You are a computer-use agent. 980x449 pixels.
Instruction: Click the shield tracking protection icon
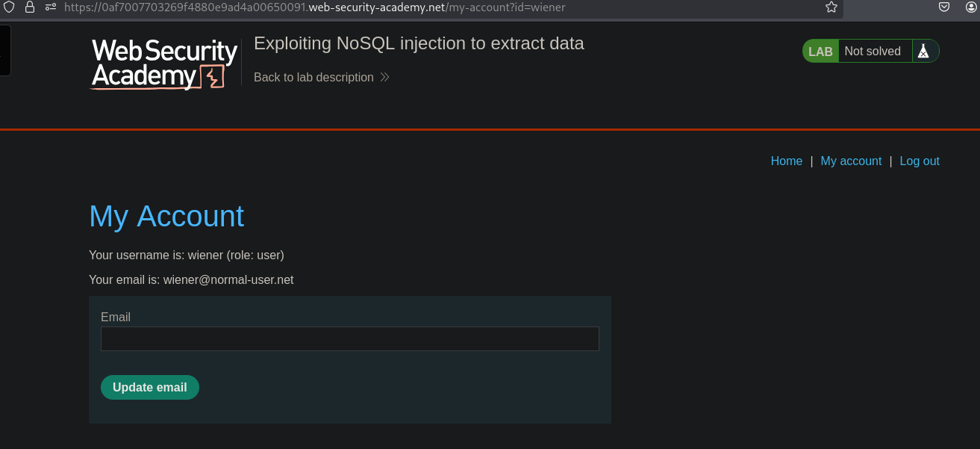coord(10,7)
